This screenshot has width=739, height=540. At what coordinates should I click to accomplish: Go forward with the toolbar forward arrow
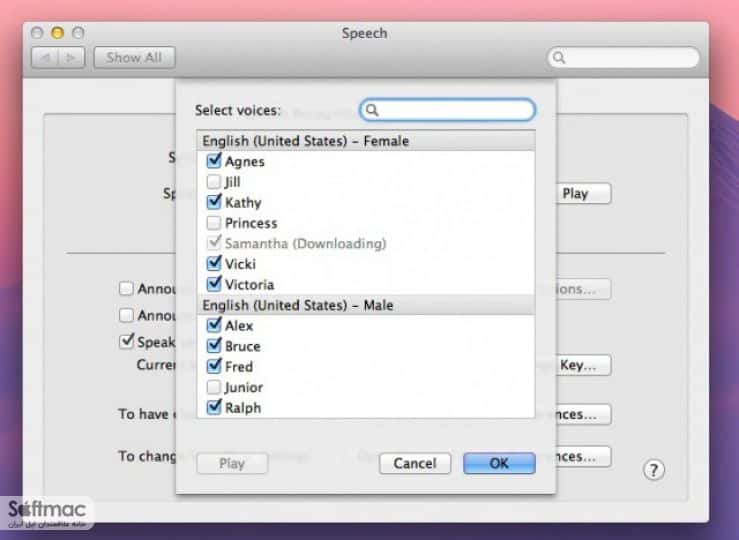click(71, 57)
